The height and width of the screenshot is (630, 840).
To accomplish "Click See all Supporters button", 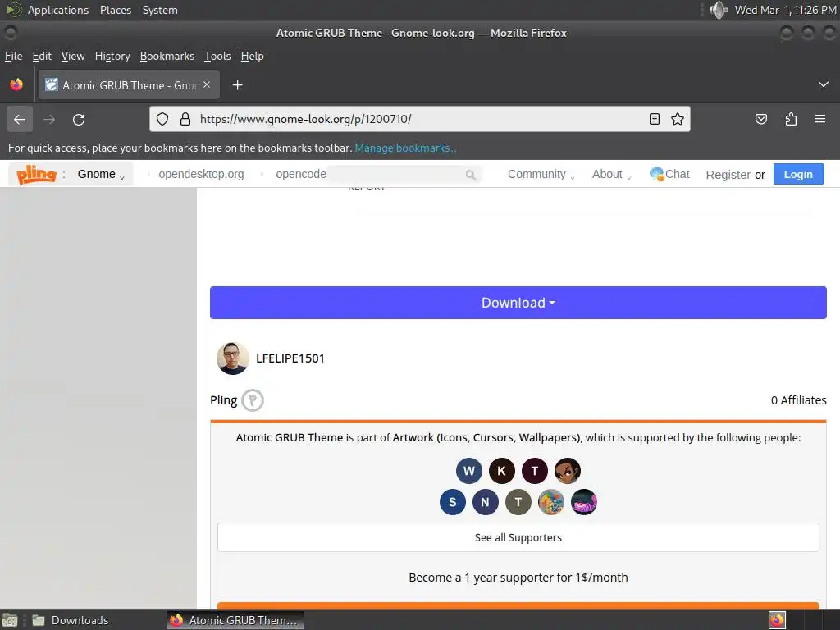I will click(x=518, y=537).
